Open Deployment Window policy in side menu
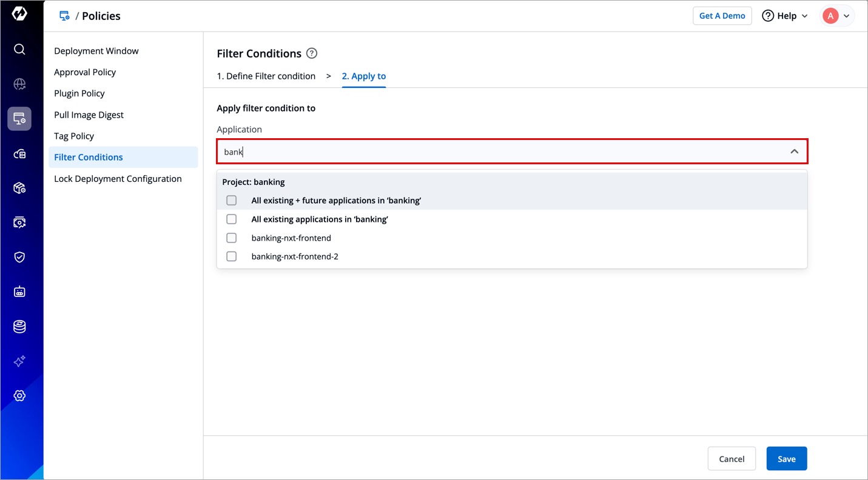Screen dimensions: 868x480 96,51
